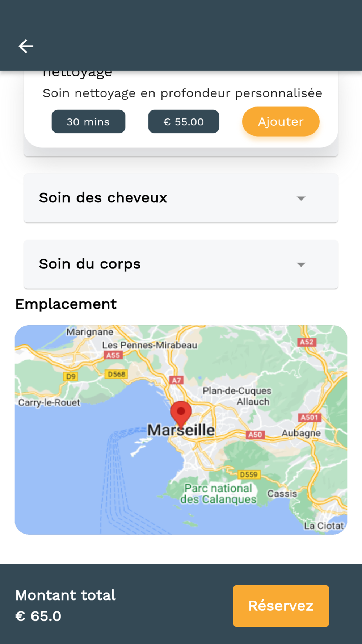Tap the € 55.00 price chip
Image resolution: width=362 pixels, height=644 pixels.
tap(184, 121)
